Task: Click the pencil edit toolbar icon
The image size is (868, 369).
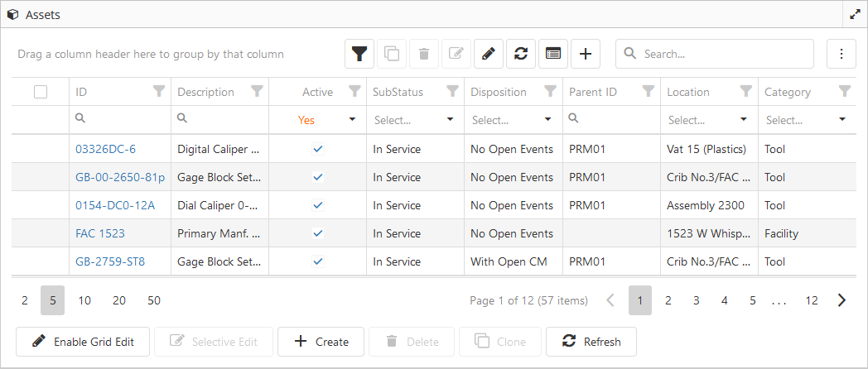Action: 489,54
